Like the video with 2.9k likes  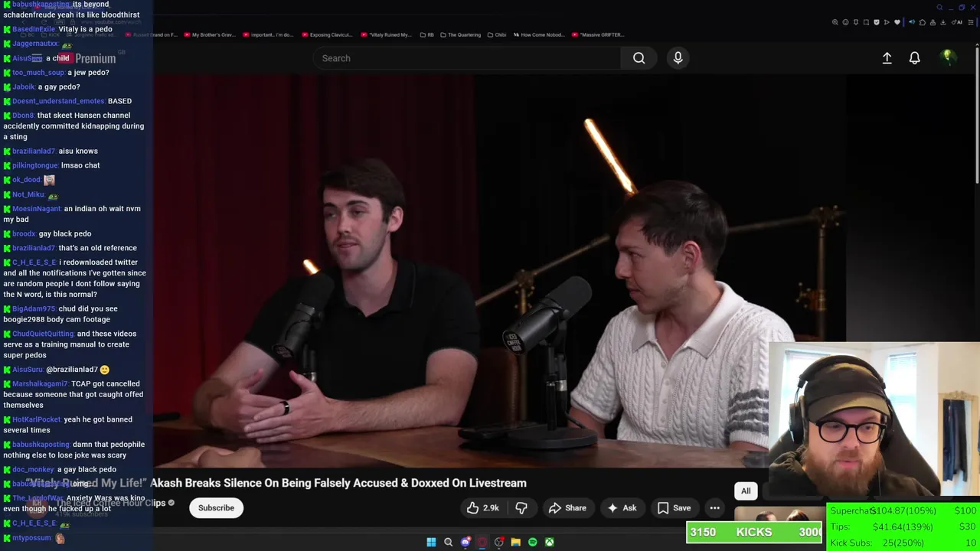coord(482,508)
